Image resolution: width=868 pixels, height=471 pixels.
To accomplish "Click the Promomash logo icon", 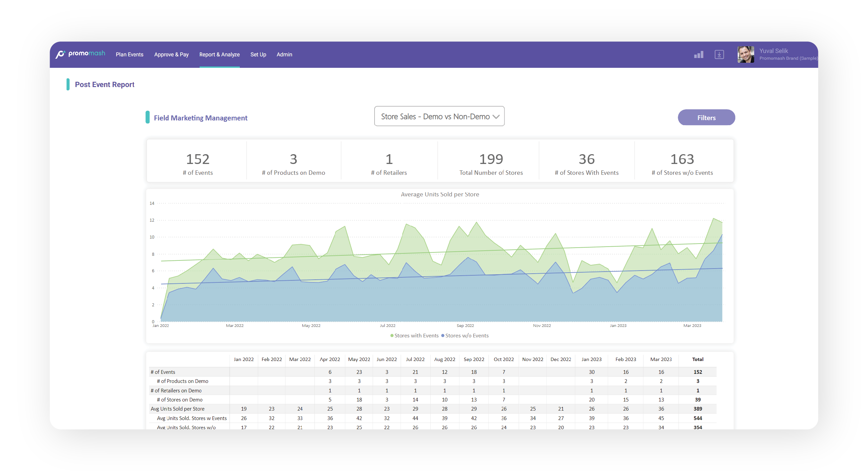I will click(x=60, y=54).
